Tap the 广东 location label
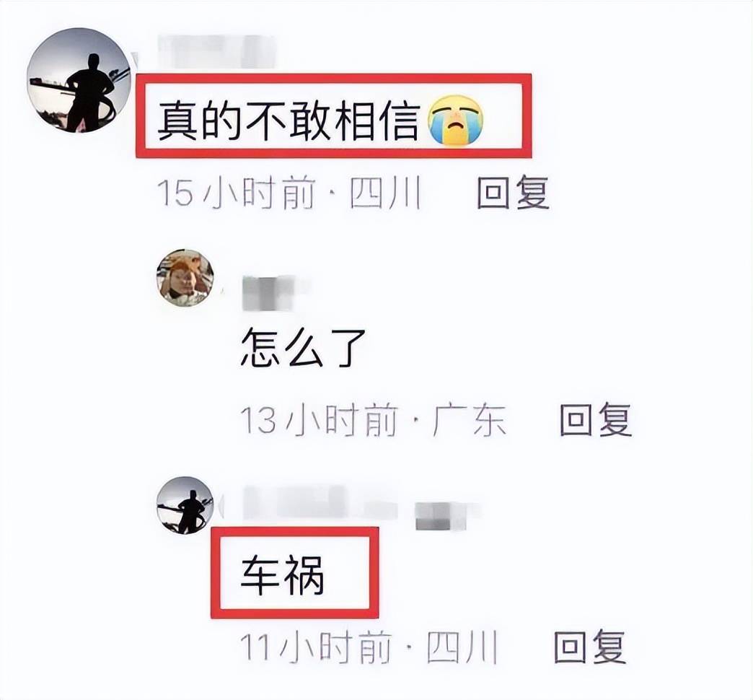Screen dimensions: 753x700 point(469,421)
